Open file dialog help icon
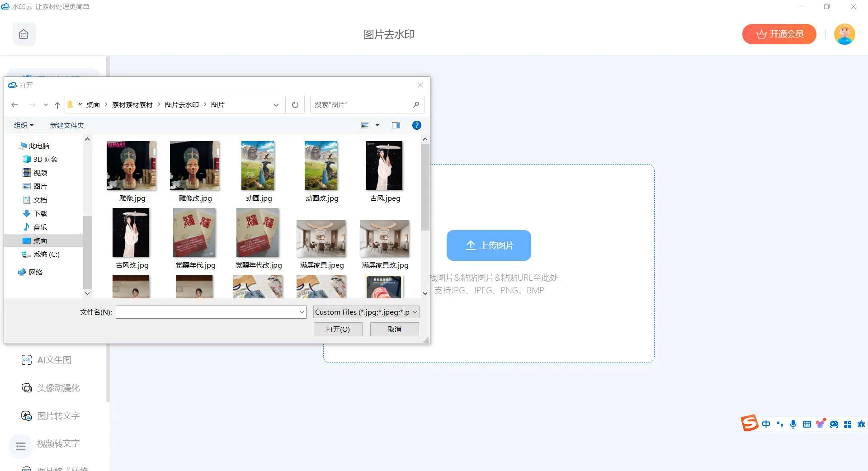Image resolution: width=868 pixels, height=471 pixels. pos(417,125)
